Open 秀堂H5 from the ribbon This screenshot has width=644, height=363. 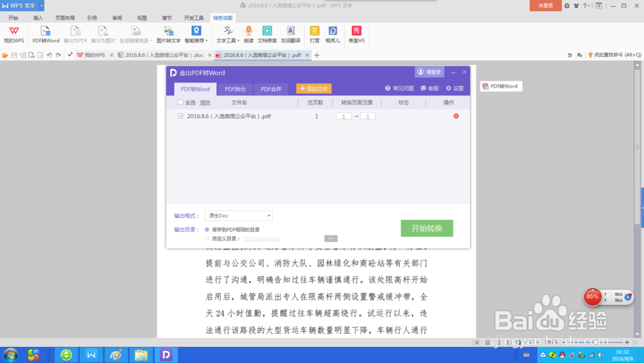356,35
